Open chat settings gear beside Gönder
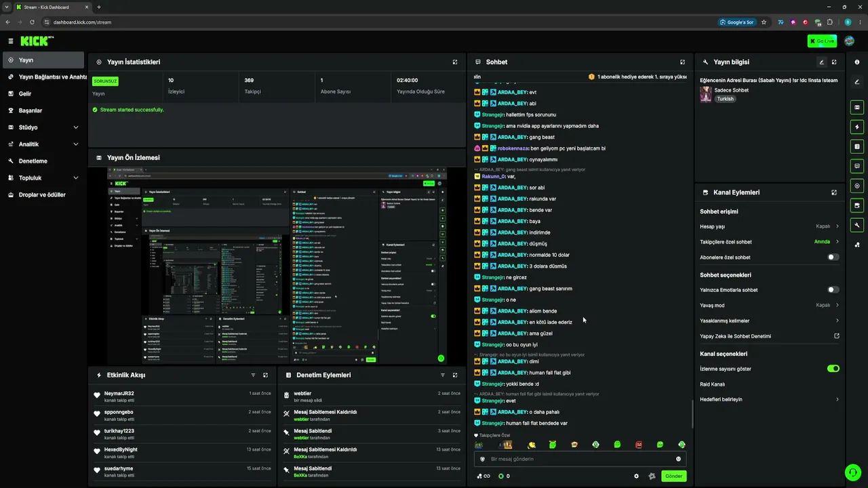Image resolution: width=868 pixels, height=488 pixels. (x=636, y=476)
